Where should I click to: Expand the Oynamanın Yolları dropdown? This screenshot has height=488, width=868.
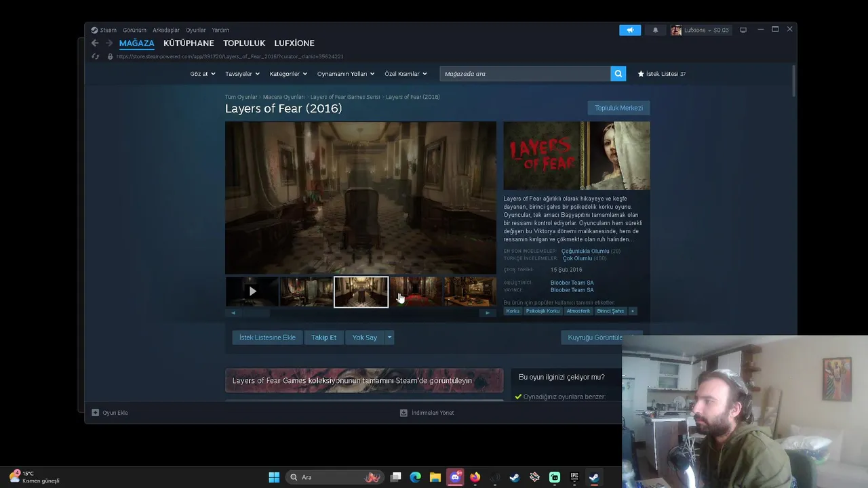[346, 74]
